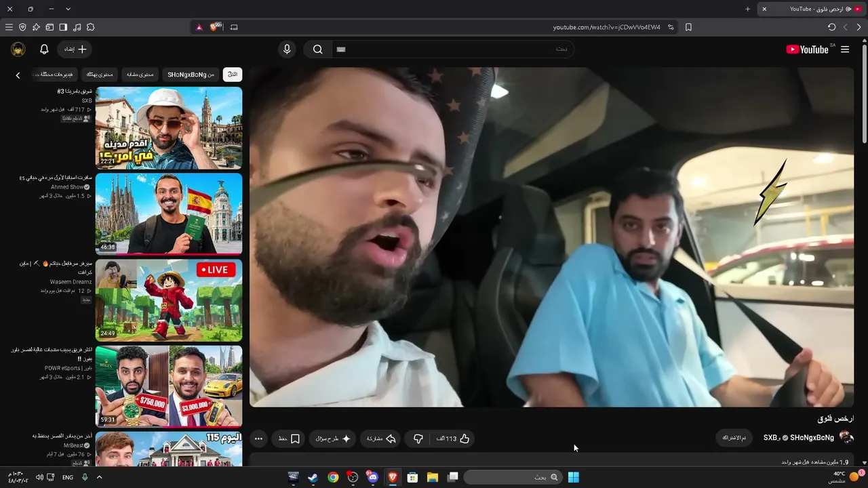Close the YouTube browser tab
Screen dimensions: 868x488
tap(764, 9)
